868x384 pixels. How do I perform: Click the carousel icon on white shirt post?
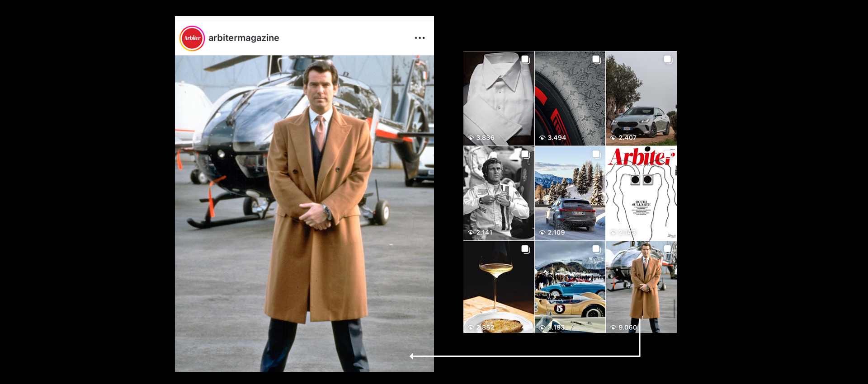pyautogui.click(x=525, y=60)
